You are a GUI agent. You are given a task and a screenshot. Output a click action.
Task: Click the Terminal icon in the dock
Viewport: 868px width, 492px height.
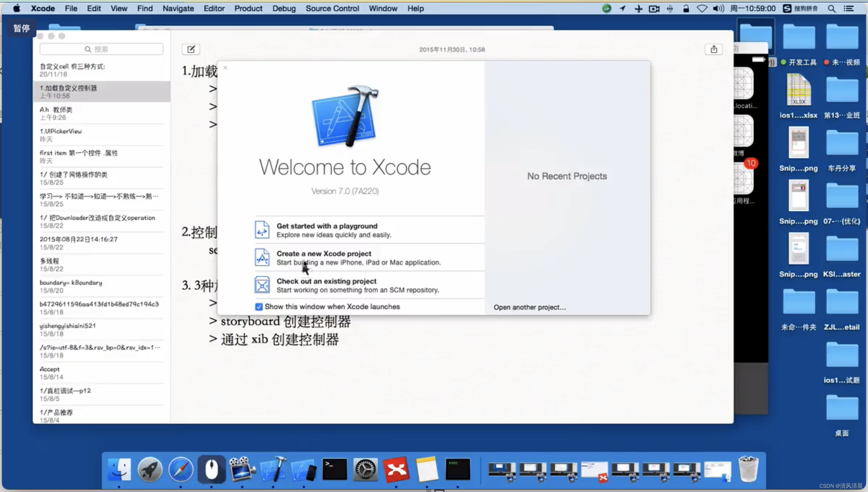tap(334, 469)
